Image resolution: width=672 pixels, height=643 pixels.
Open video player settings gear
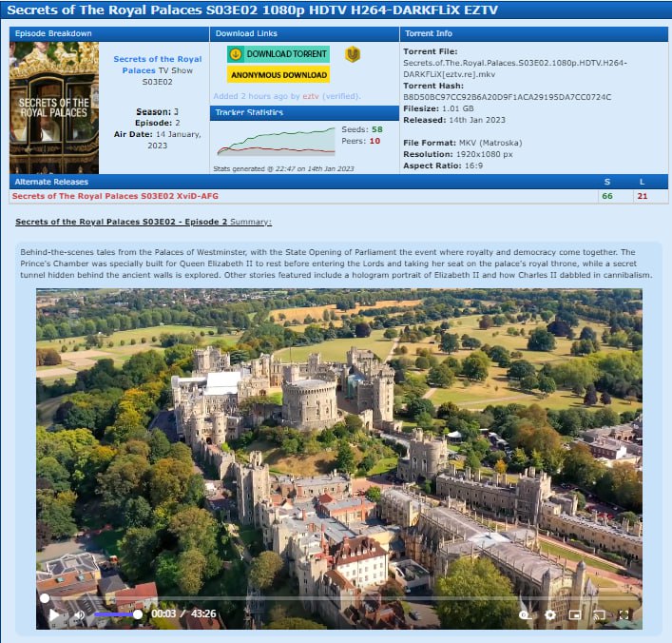point(549,614)
